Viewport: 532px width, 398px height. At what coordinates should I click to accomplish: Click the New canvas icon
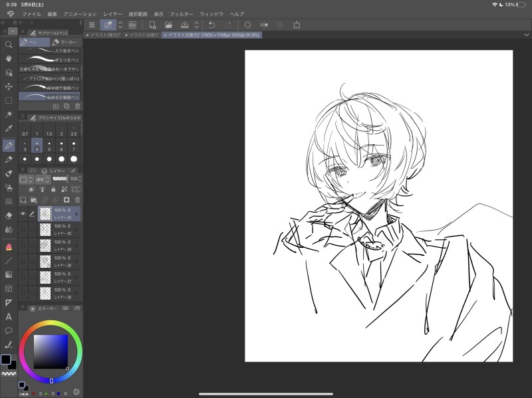pos(152,25)
